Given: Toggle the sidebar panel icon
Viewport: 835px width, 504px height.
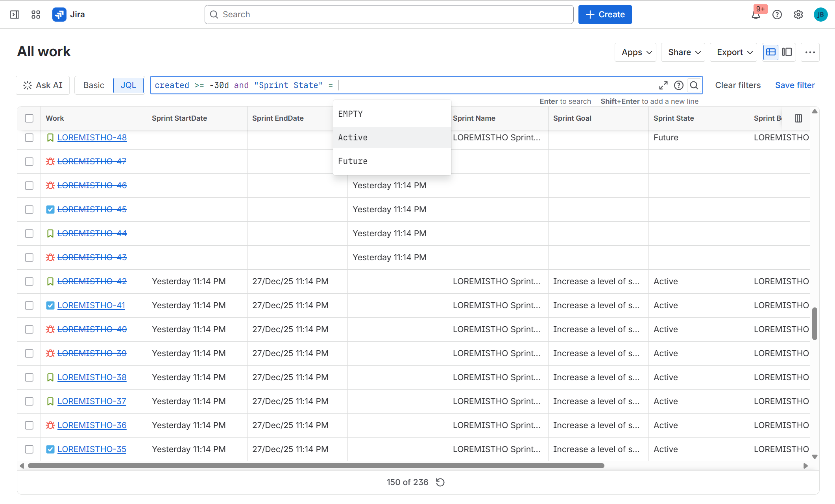Looking at the screenshot, I should point(15,15).
